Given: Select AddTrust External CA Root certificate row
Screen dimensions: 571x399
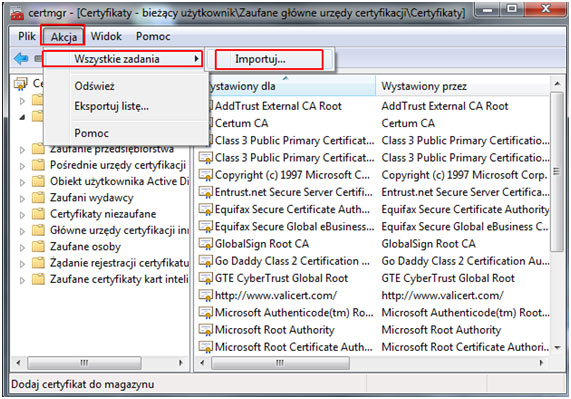Looking at the screenshot, I should click(x=279, y=106).
